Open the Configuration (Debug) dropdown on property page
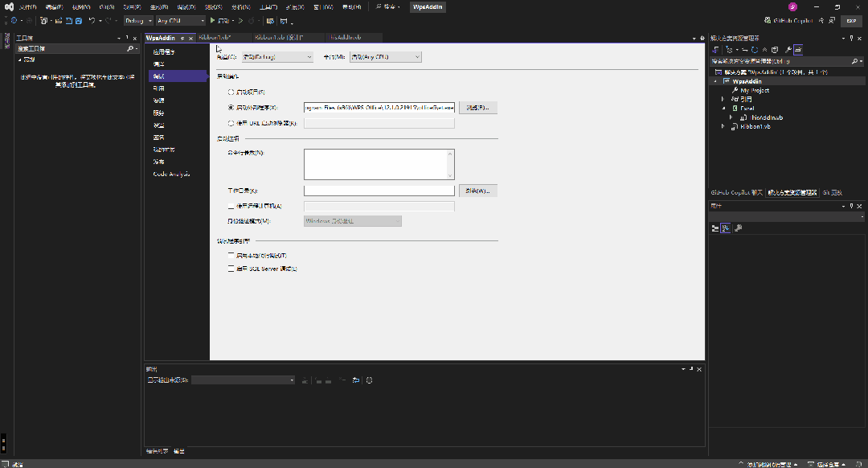Image resolution: width=868 pixels, height=468 pixels. (277, 57)
